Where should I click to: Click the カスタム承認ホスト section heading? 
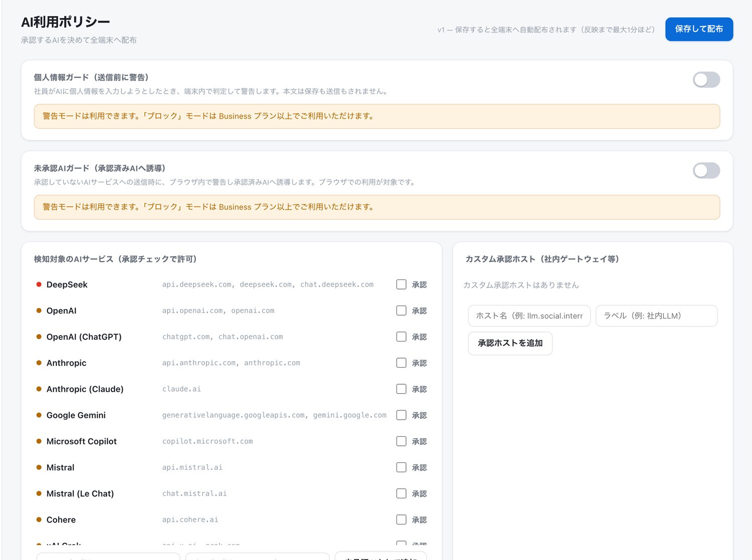(x=542, y=259)
